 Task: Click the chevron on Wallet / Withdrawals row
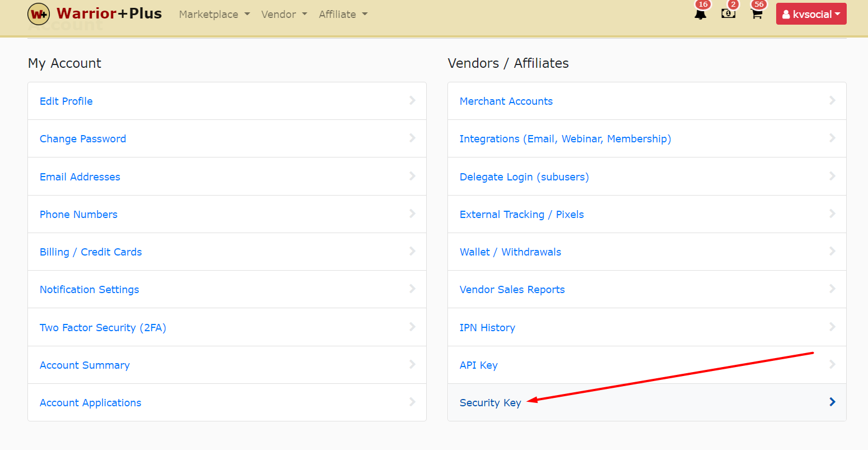tap(832, 251)
